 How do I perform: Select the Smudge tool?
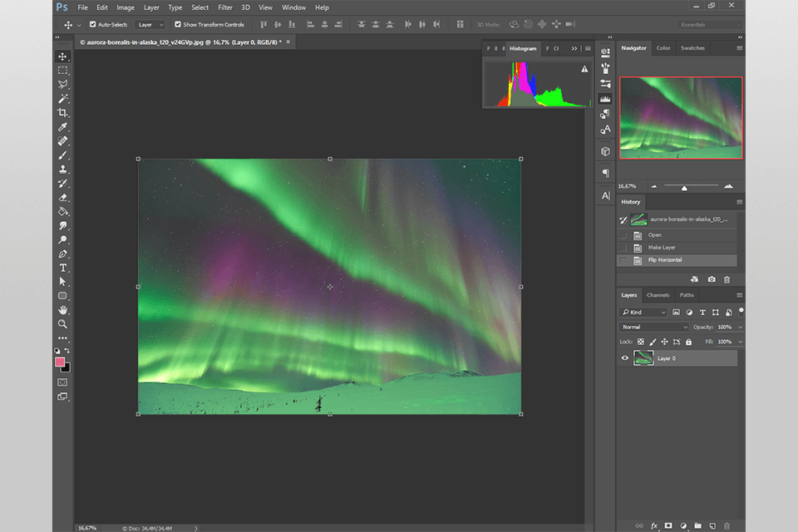point(62,225)
